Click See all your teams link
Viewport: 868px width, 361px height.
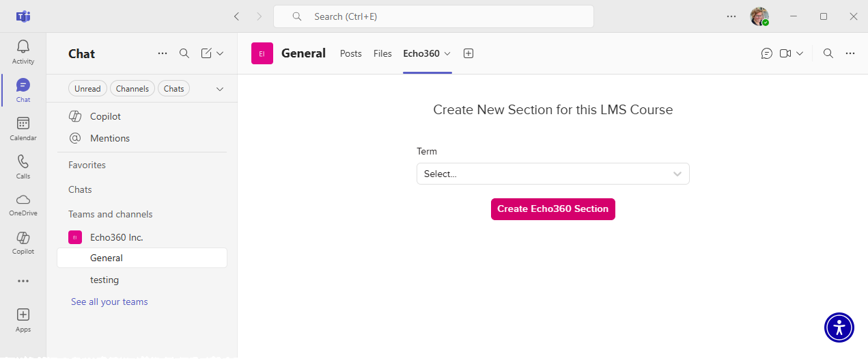pos(109,302)
